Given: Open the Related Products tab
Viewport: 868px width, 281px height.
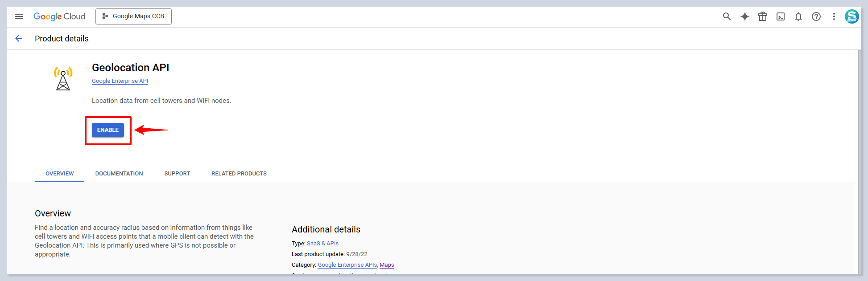Looking at the screenshot, I should click(x=239, y=174).
